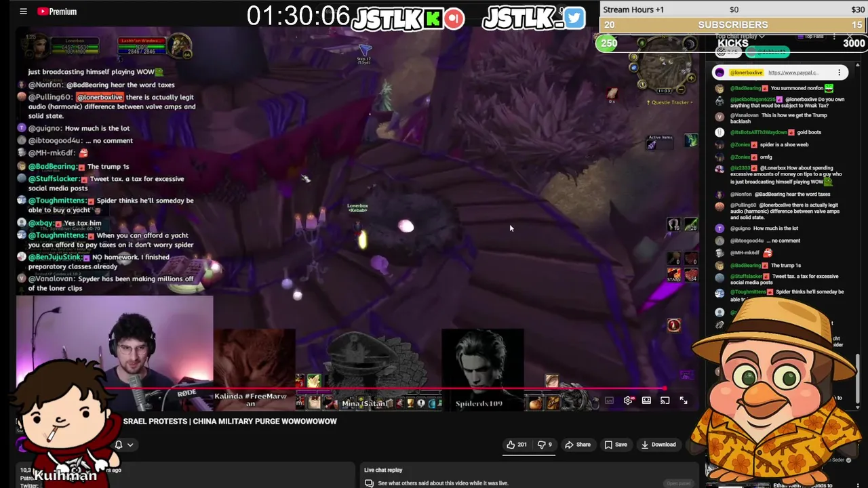Open the pinned chat message options menu
This screenshot has width=868, height=488.
pyautogui.click(x=839, y=73)
